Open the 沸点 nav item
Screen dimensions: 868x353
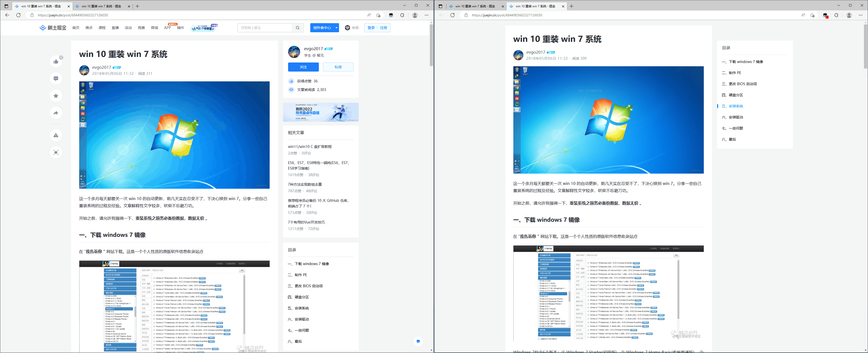(x=89, y=28)
